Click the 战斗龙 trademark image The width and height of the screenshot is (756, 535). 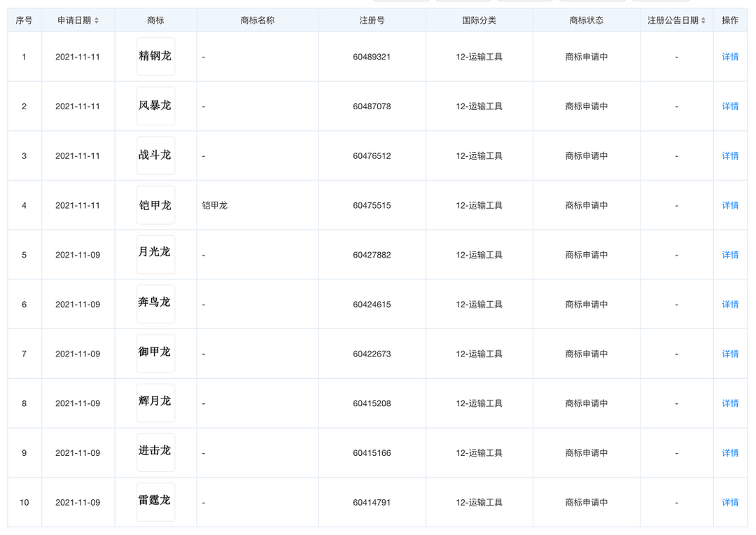coord(155,155)
